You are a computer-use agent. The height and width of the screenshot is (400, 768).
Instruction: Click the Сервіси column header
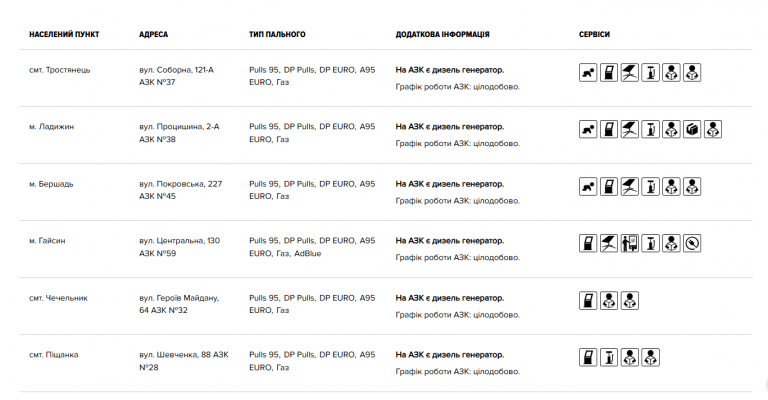pos(594,34)
